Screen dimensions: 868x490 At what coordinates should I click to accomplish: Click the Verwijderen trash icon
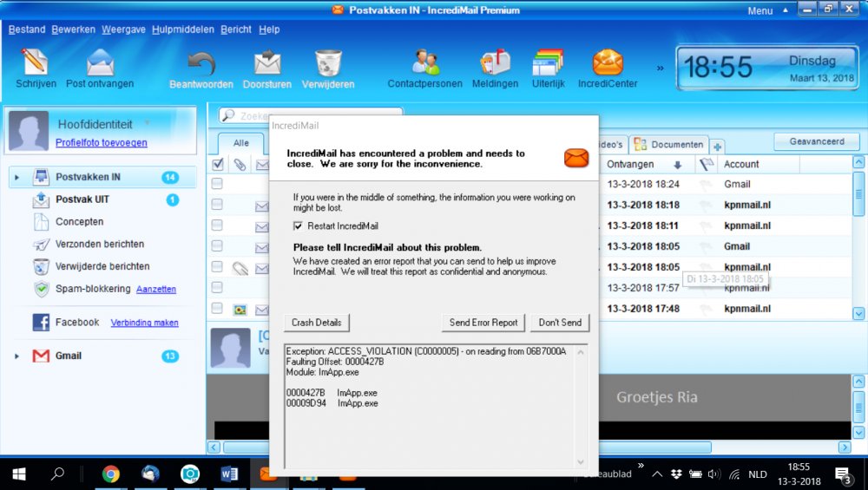point(328,62)
